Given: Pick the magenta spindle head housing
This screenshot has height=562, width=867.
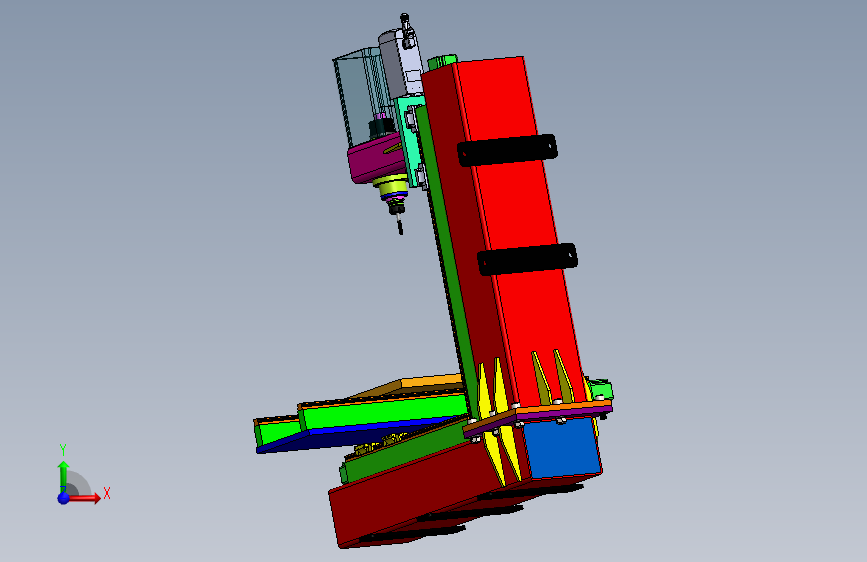Looking at the screenshot, I should coord(378,159).
